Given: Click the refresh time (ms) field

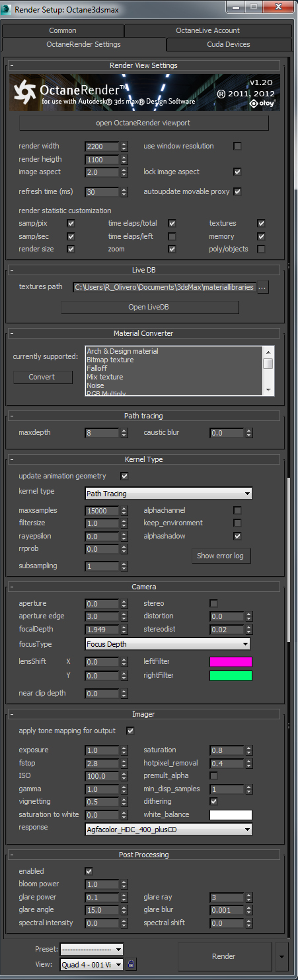Looking at the screenshot, I should click(x=102, y=192).
